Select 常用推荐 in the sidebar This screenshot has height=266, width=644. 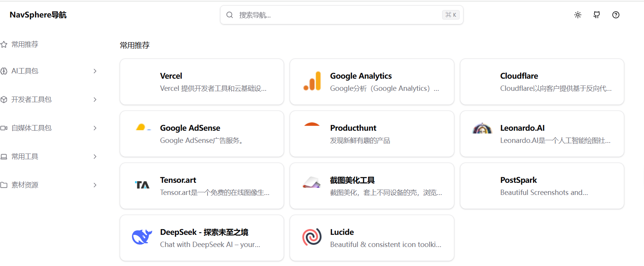coord(25,44)
